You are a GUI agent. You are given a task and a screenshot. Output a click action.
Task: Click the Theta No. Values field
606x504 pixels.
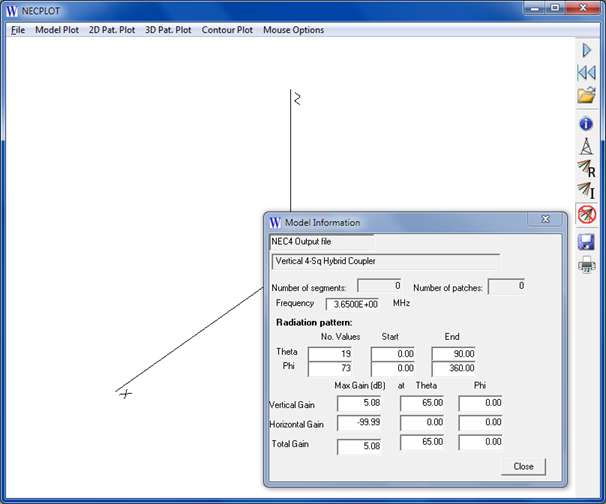coord(329,354)
